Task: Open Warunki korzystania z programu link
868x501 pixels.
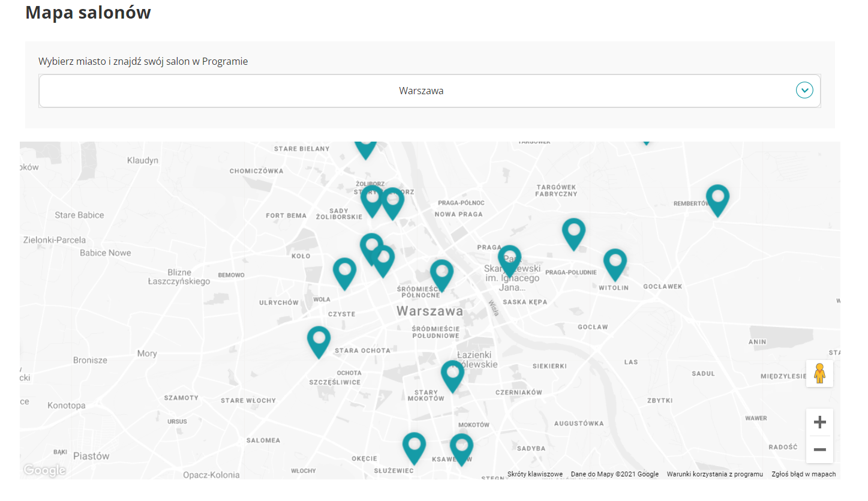Action: tap(715, 474)
